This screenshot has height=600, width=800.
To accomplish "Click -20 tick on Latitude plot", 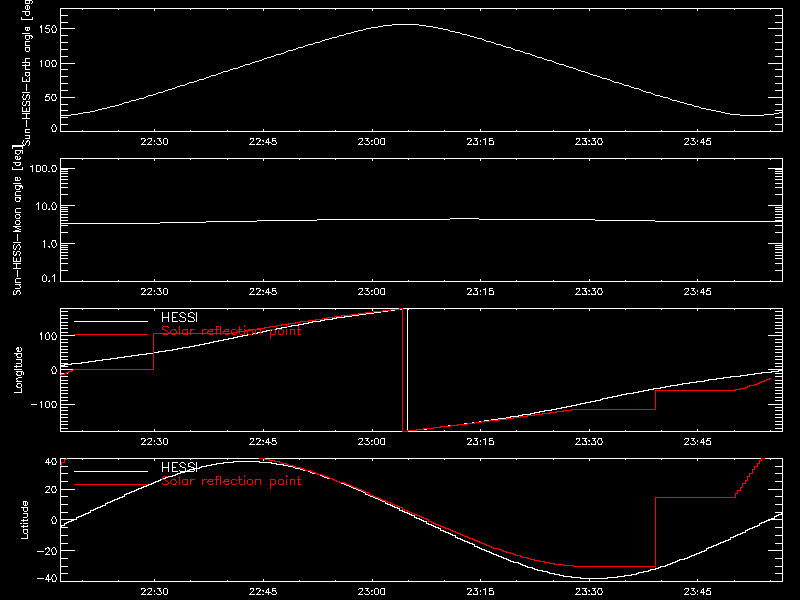I will click(47, 551).
